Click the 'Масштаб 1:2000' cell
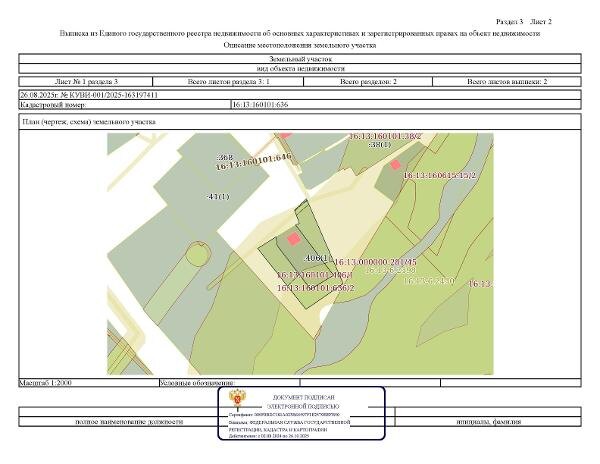 [x=89, y=383]
